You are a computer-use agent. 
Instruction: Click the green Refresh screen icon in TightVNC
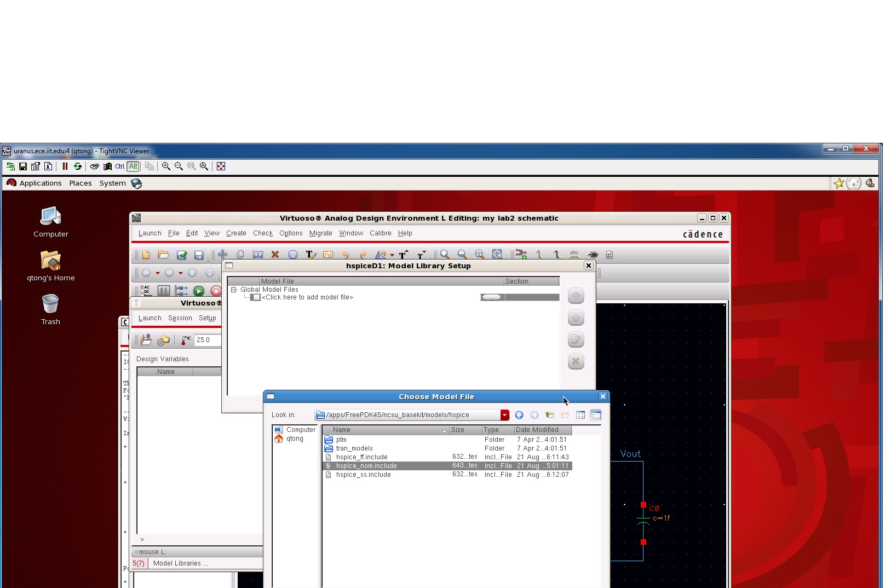coord(78,166)
